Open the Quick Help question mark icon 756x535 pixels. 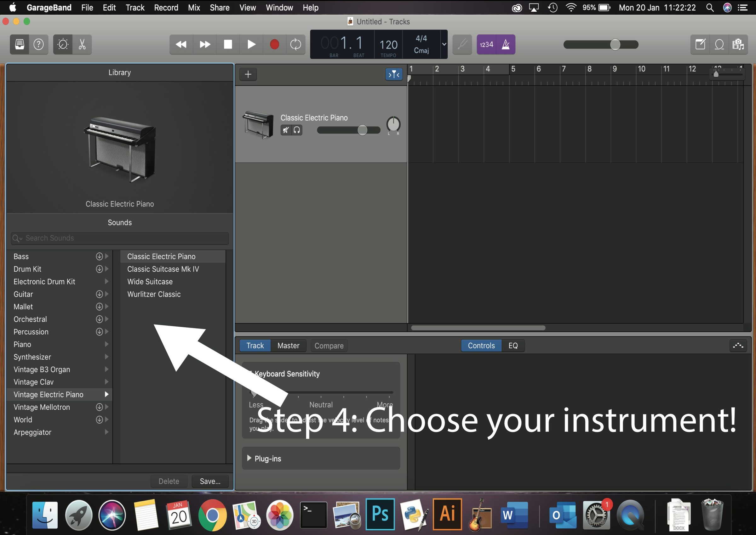coord(38,44)
